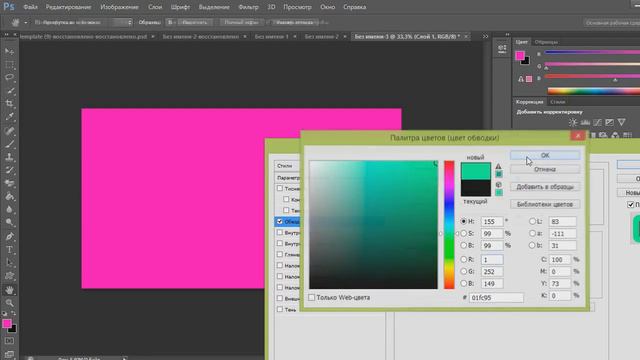The image size is (640, 360).
Task: Open the Изображение menu
Action: [119, 7]
